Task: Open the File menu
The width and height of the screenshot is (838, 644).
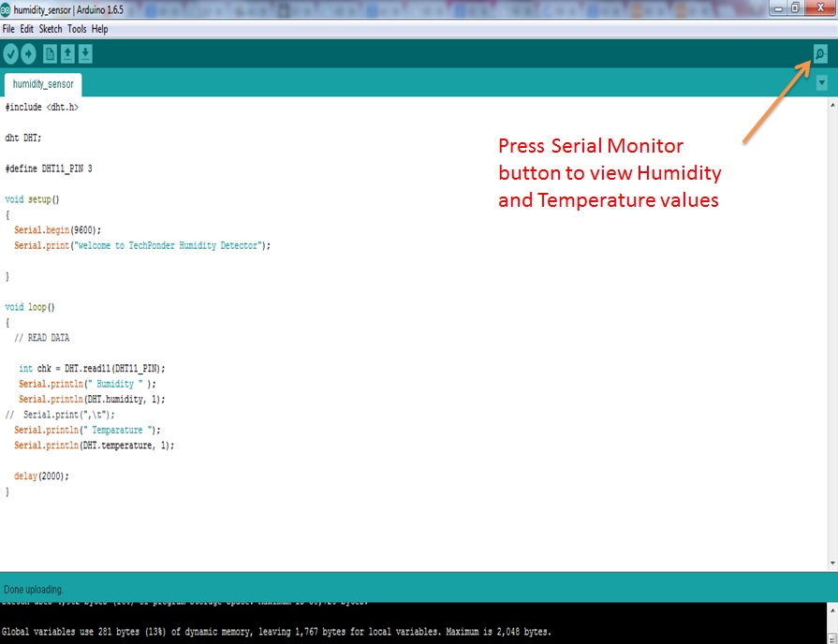Action: [8, 29]
